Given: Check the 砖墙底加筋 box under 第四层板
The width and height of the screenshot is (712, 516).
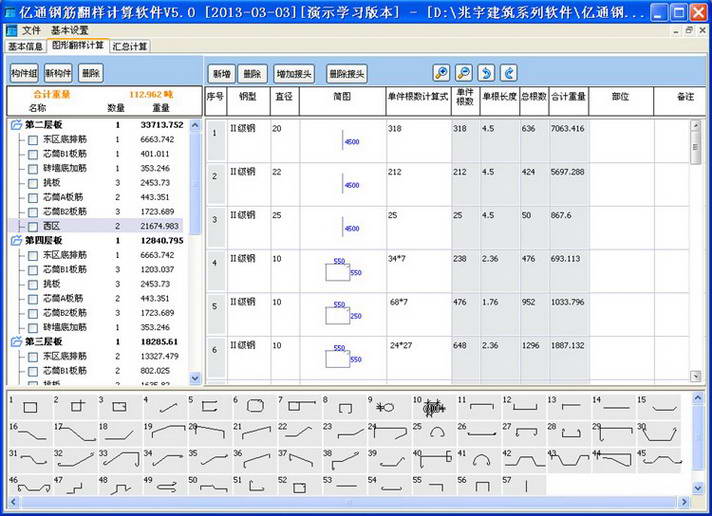Looking at the screenshot, I should coord(33,328).
